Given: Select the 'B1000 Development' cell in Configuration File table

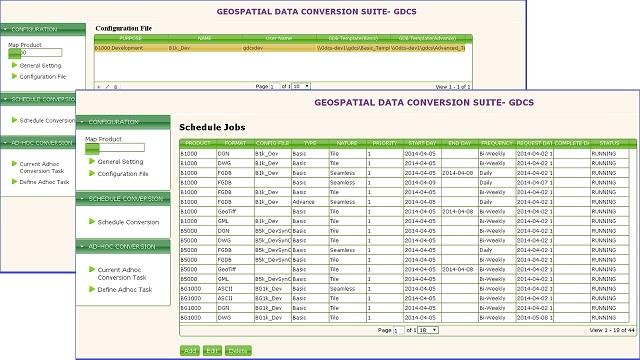Looking at the screenshot, I should point(131,48).
